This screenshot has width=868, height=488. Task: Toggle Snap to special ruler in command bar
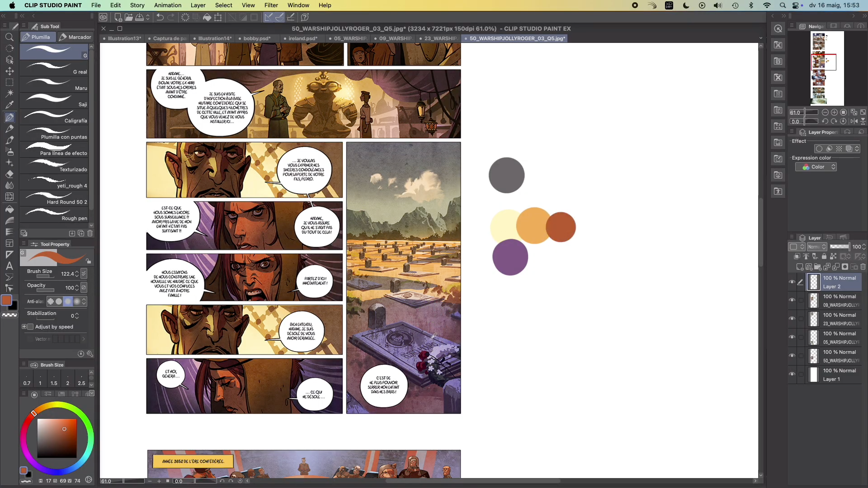(x=279, y=17)
